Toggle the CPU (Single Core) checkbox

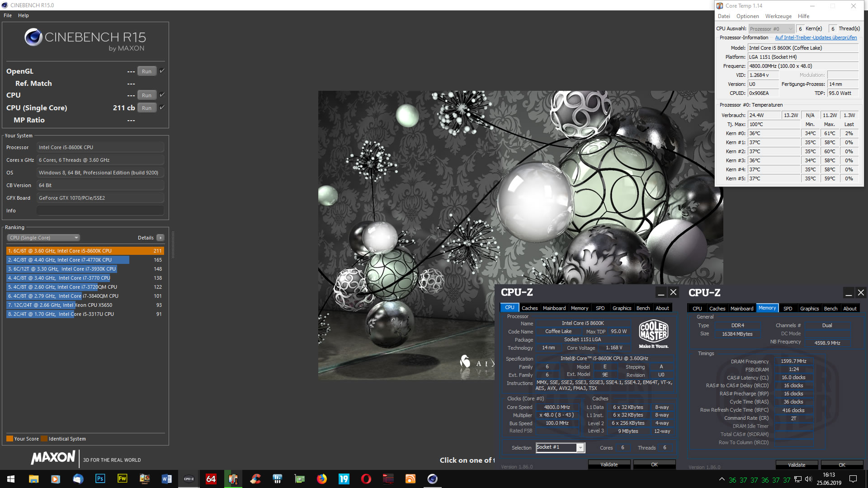(162, 108)
